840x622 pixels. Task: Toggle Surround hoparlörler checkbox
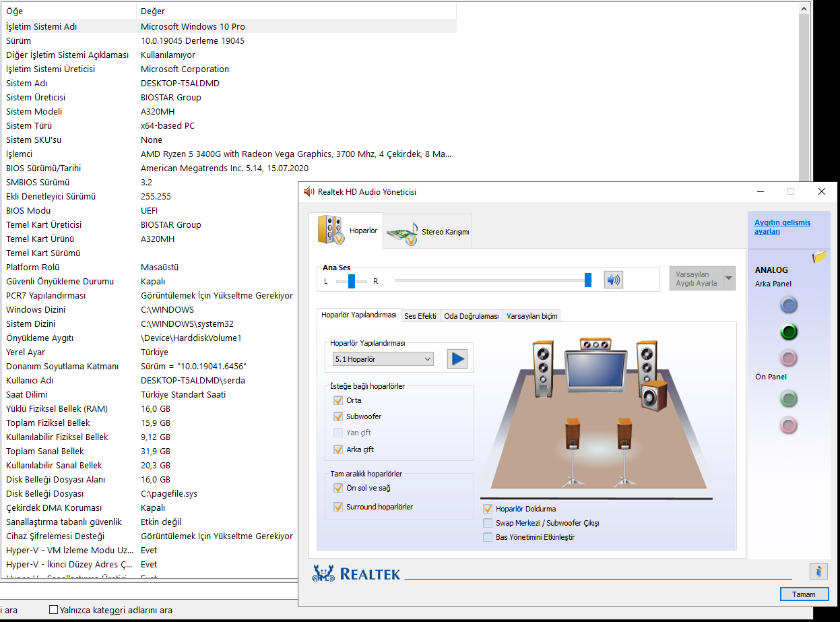(338, 507)
